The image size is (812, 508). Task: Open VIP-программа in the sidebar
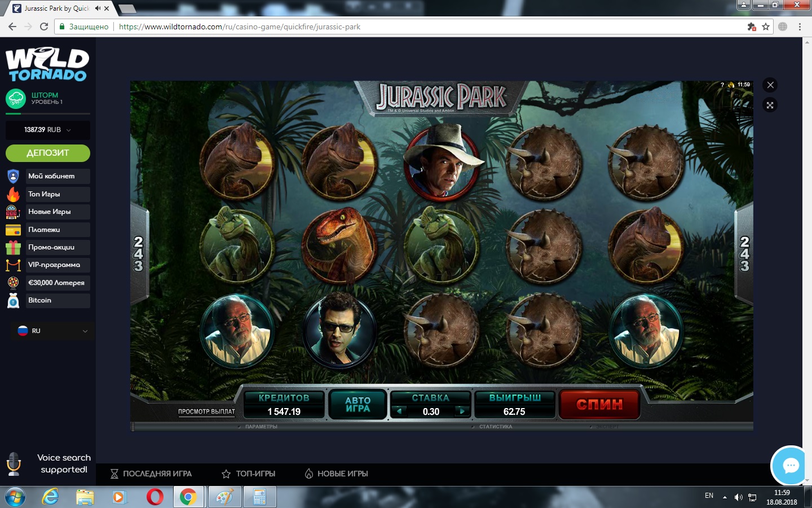[x=58, y=265]
